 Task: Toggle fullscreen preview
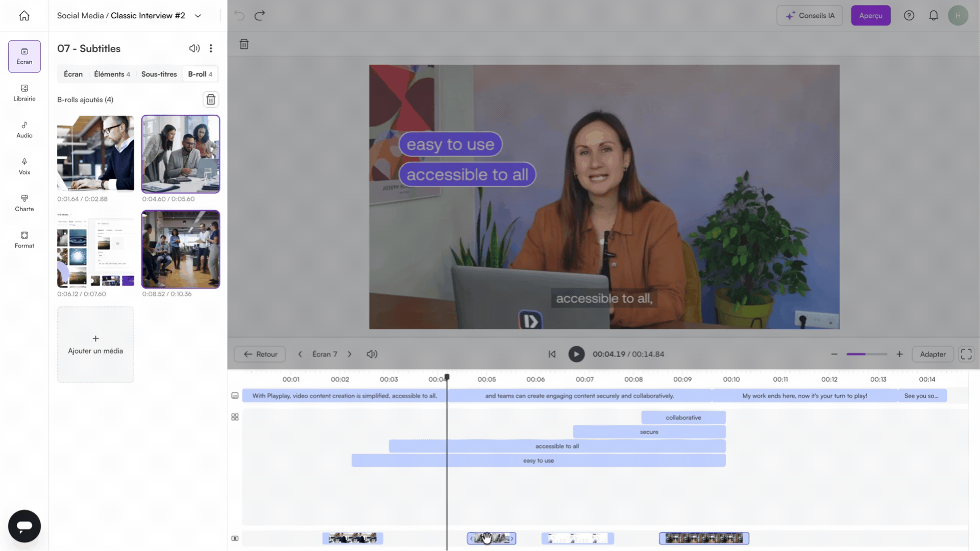tap(966, 354)
